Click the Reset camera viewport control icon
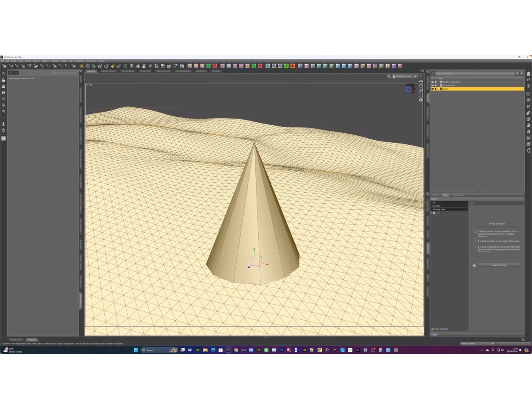 [x=421, y=100]
